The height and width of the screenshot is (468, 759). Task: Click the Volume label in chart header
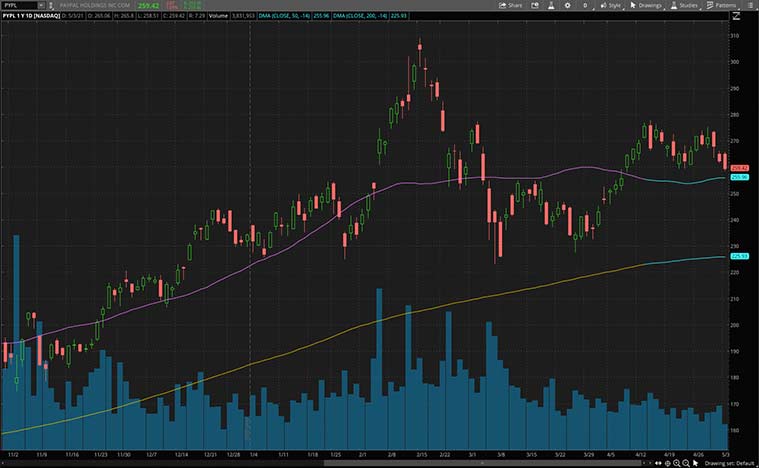(219, 16)
